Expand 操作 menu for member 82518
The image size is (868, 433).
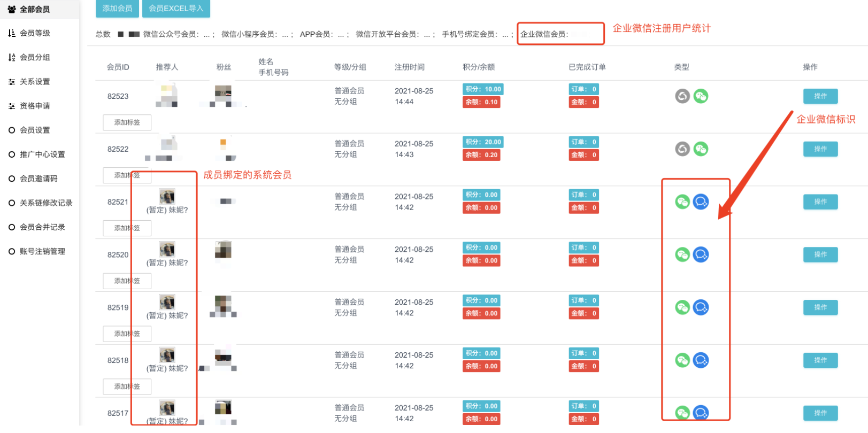point(820,360)
